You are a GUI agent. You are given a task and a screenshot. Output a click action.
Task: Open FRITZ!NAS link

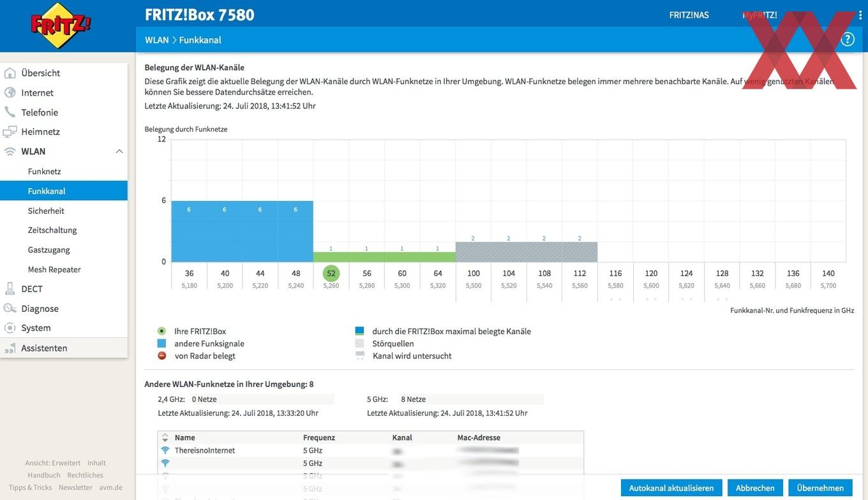(x=689, y=15)
